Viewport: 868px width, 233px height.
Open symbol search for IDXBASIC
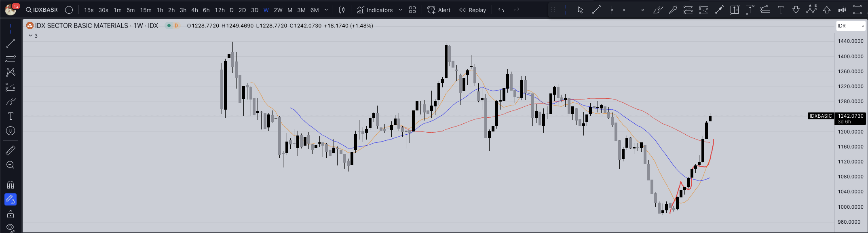coord(42,10)
